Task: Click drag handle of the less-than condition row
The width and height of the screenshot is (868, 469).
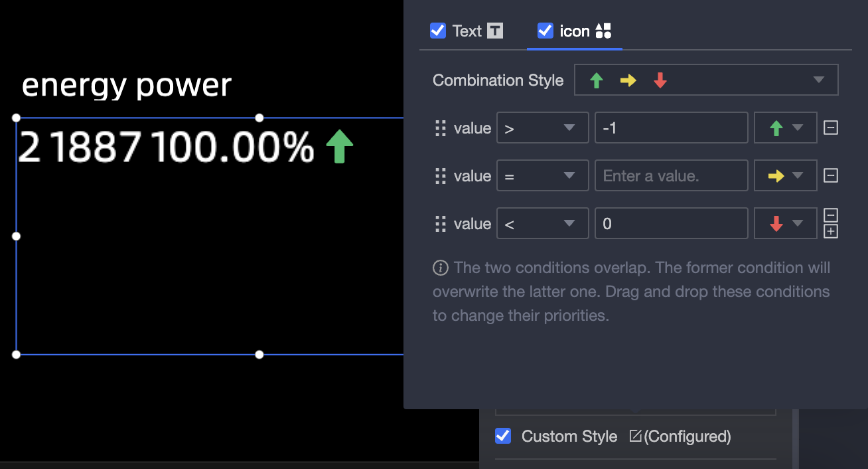Action: 440,224
